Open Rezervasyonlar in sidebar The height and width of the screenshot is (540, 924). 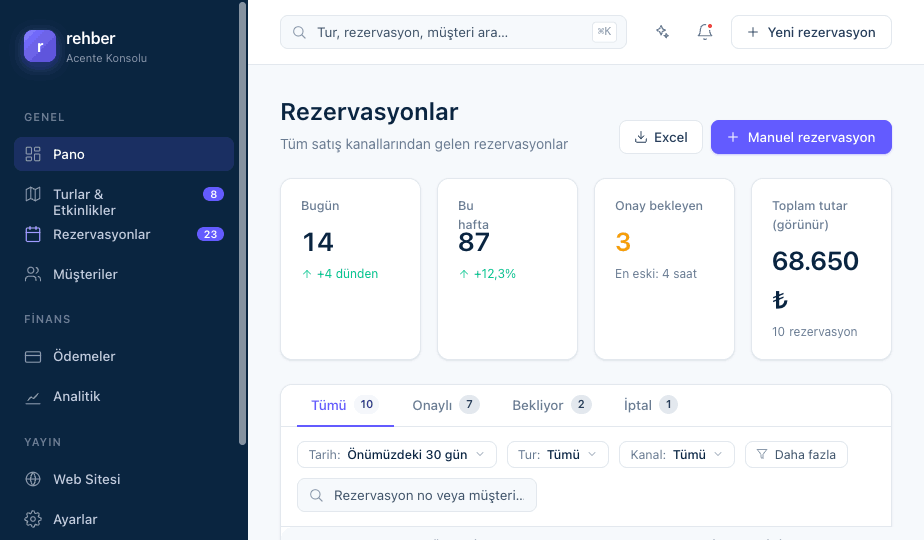tap(124, 234)
